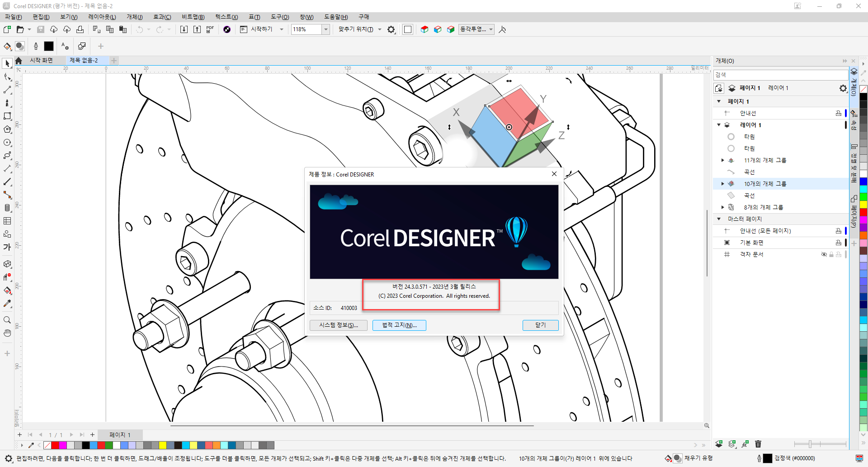Select the Zoom magnifier tool

pos(7,320)
